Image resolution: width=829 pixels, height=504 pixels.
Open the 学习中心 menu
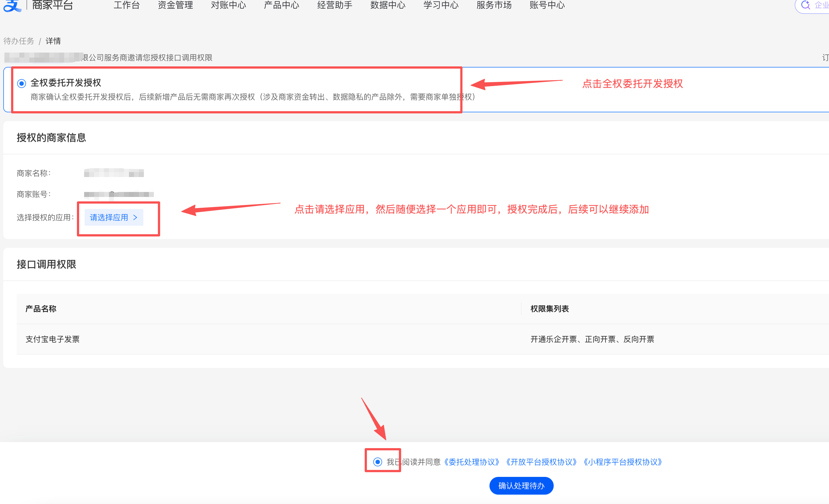point(441,5)
